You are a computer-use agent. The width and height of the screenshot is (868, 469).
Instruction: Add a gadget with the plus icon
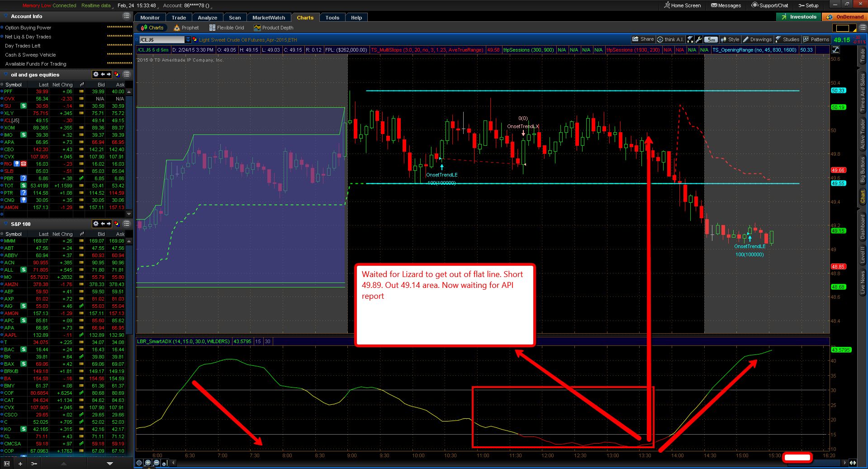pos(20,464)
